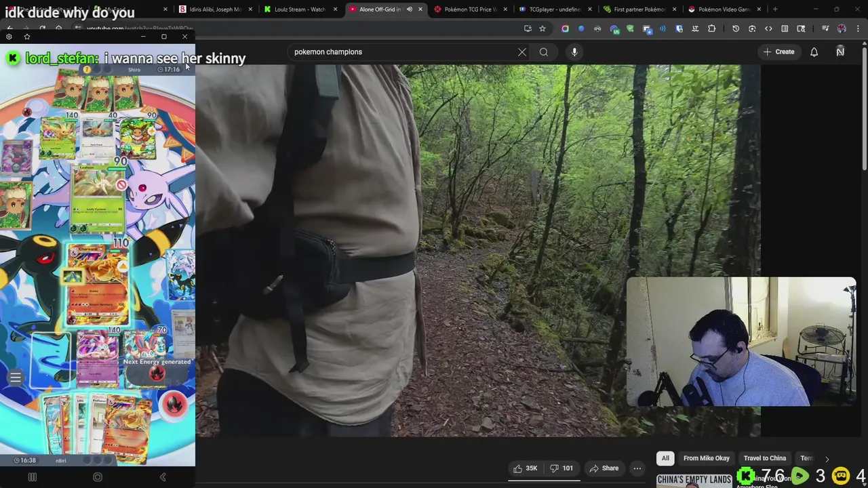
Task: Start voice search with the microphone icon
Action: coord(574,52)
